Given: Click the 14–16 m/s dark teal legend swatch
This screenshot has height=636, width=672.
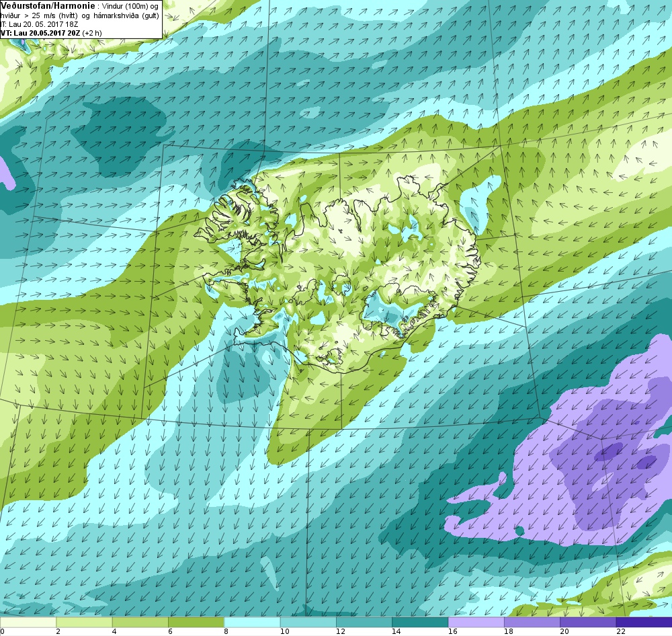Looking at the screenshot, I should click(x=420, y=623).
